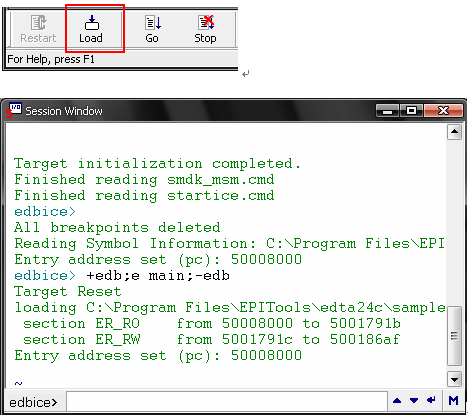Screen dimensions: 468x415
Task: Click the 'For Help, press F1' status bar
Action: pyautogui.click(x=122, y=59)
